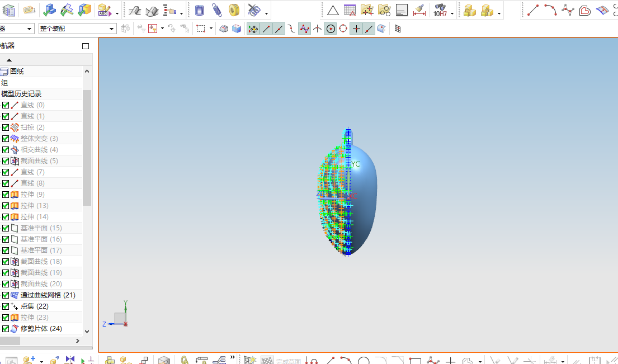Expand the ABC block tool dropdown arrow
Image resolution: width=618 pixels, height=364 pixels.
point(117,13)
